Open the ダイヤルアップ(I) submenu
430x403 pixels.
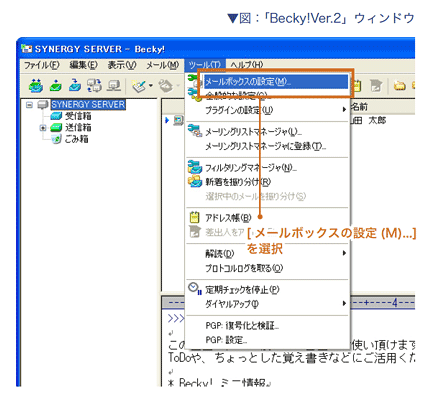click(268, 304)
